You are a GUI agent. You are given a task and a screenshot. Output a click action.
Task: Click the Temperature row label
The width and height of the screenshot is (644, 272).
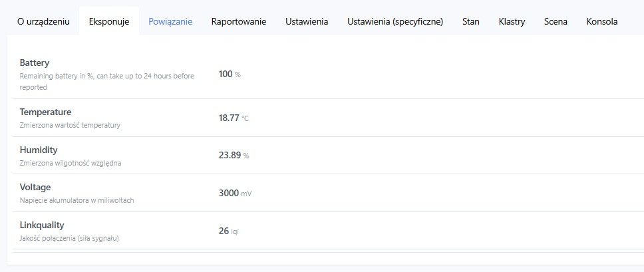45,112
